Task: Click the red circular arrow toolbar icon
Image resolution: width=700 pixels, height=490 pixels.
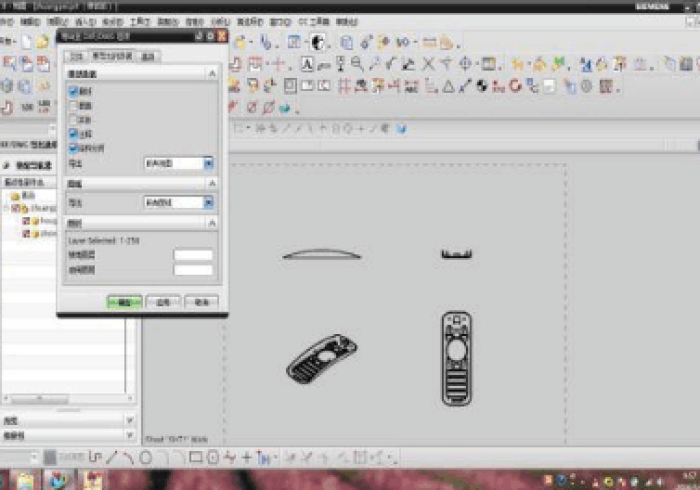Action: click(x=515, y=86)
